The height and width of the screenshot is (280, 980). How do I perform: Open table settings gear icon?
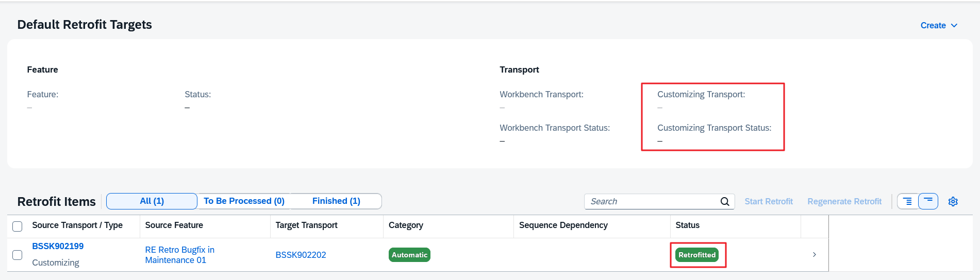point(953,201)
